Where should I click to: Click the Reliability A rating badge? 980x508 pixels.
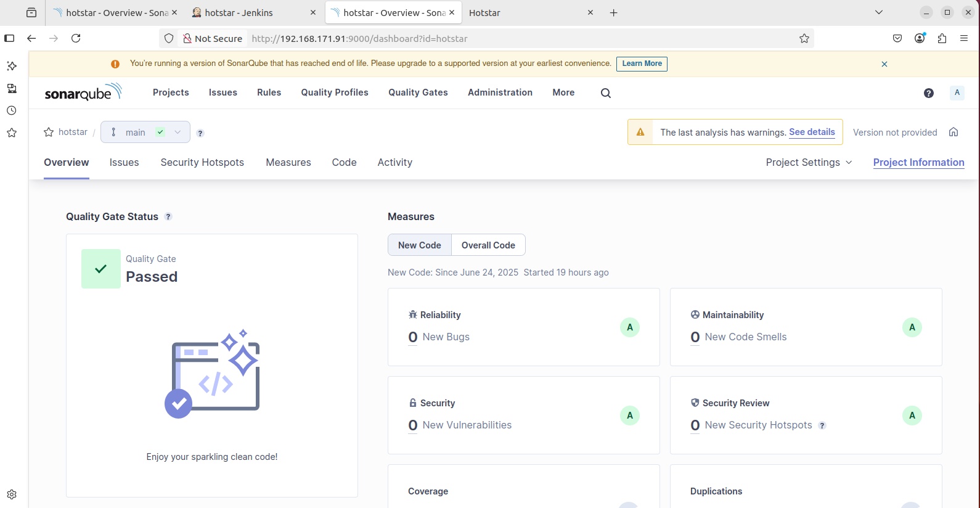[x=630, y=327]
